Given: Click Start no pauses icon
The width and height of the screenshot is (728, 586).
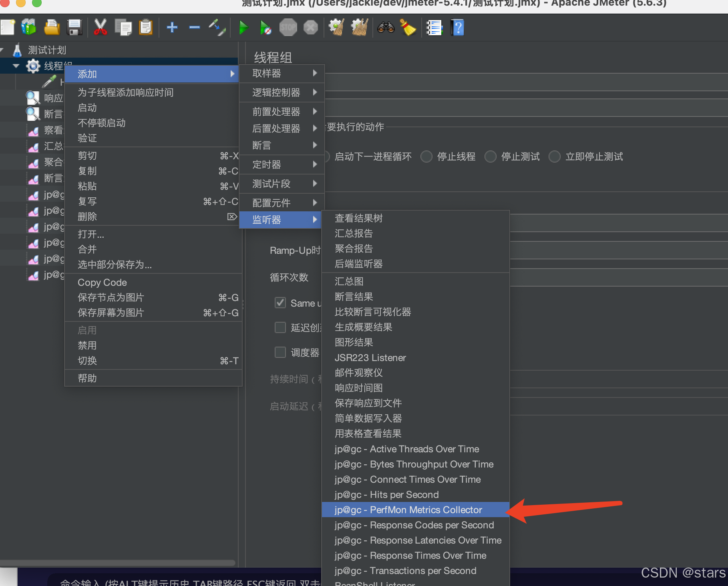Looking at the screenshot, I should point(265,28).
